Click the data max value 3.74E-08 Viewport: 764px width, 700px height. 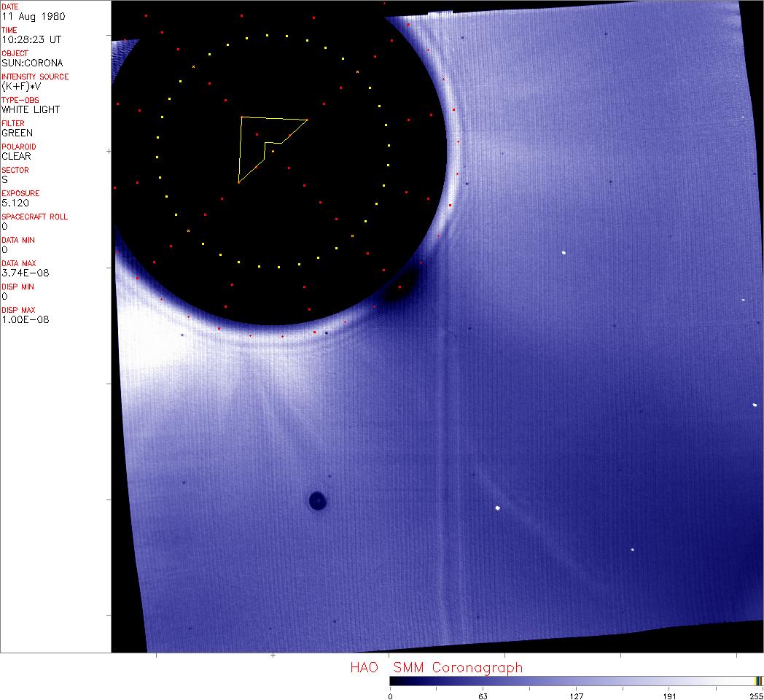23,273
